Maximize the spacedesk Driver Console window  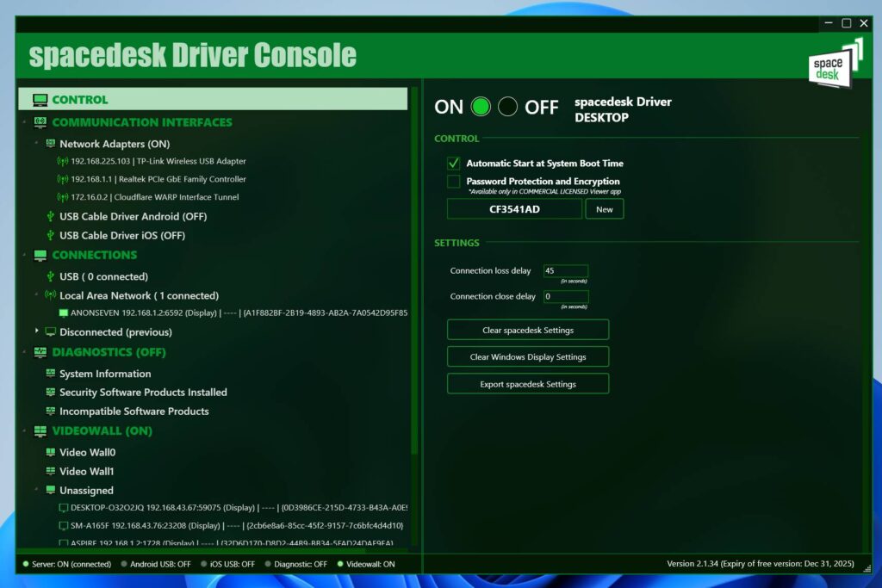coord(846,23)
